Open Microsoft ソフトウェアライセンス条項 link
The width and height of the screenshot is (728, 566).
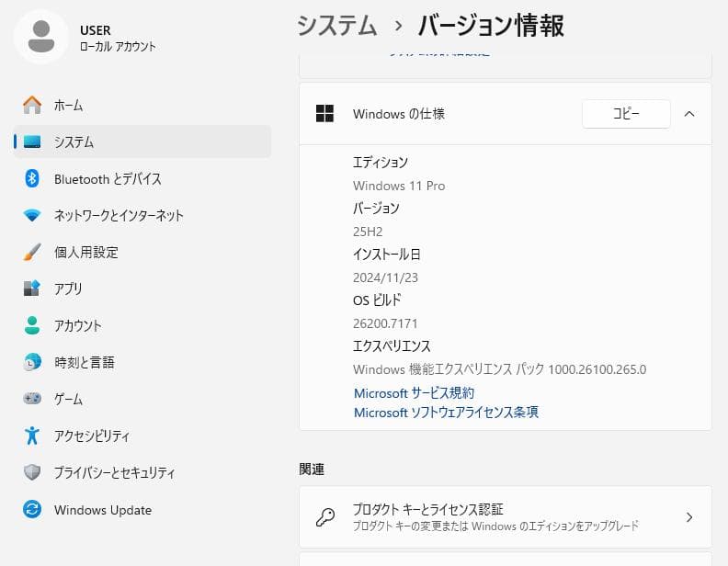pyautogui.click(x=446, y=413)
